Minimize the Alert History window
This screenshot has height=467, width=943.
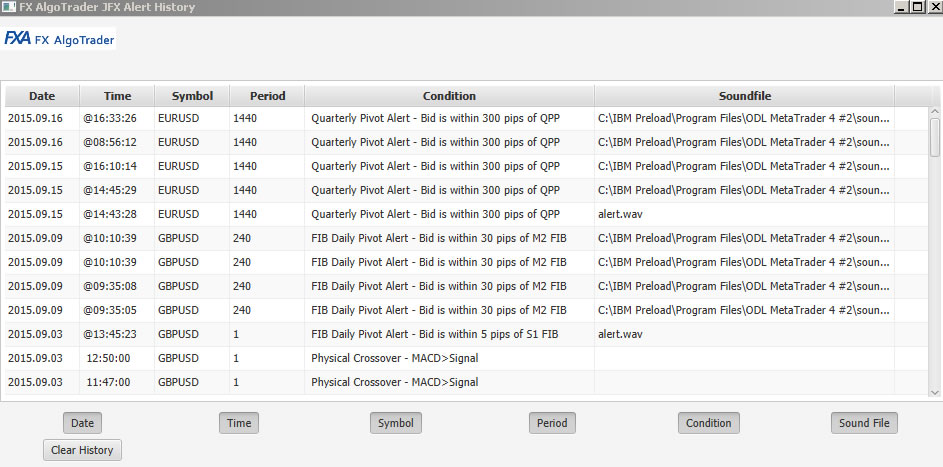click(x=901, y=7)
